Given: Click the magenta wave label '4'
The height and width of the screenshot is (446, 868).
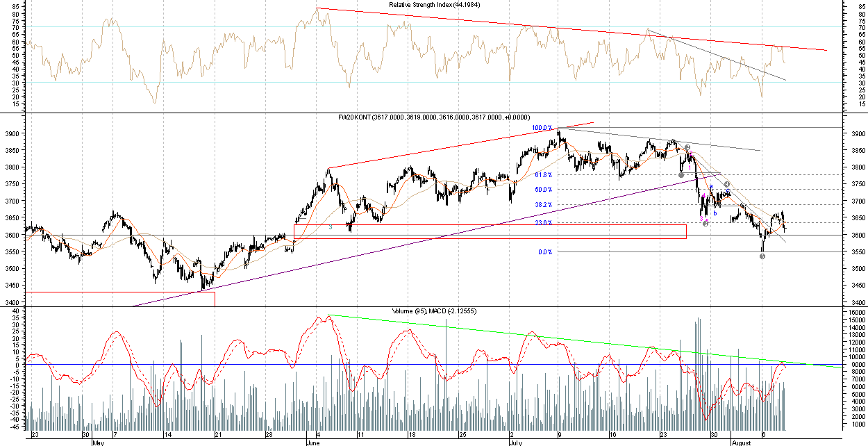Looking at the screenshot, I should pyautogui.click(x=703, y=196).
